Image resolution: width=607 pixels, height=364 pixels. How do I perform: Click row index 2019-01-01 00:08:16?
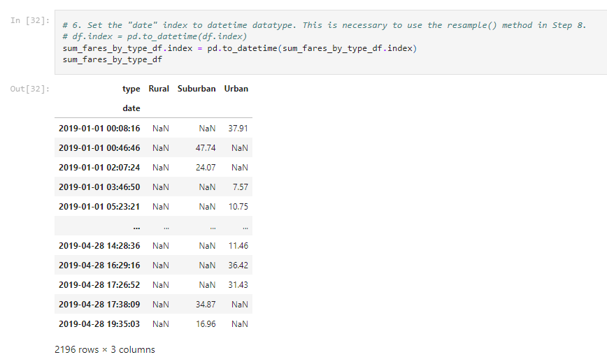(99, 129)
